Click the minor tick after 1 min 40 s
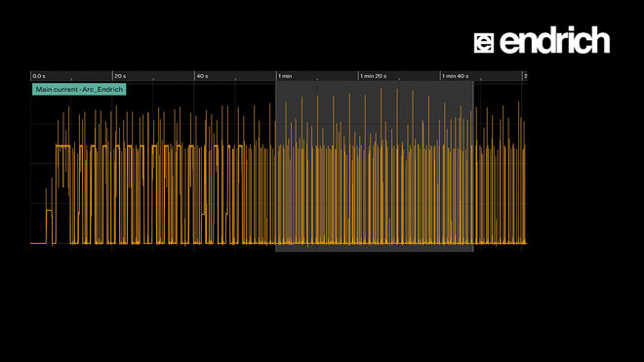 point(481,79)
